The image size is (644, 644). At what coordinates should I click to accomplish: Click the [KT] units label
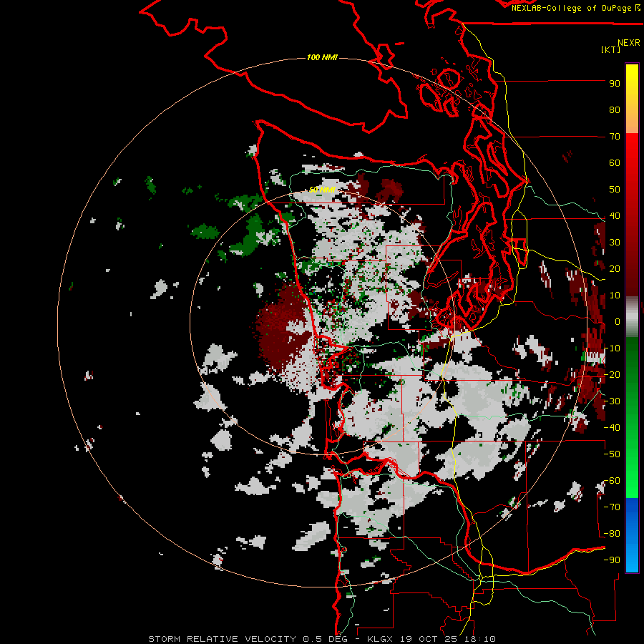[x=611, y=49]
